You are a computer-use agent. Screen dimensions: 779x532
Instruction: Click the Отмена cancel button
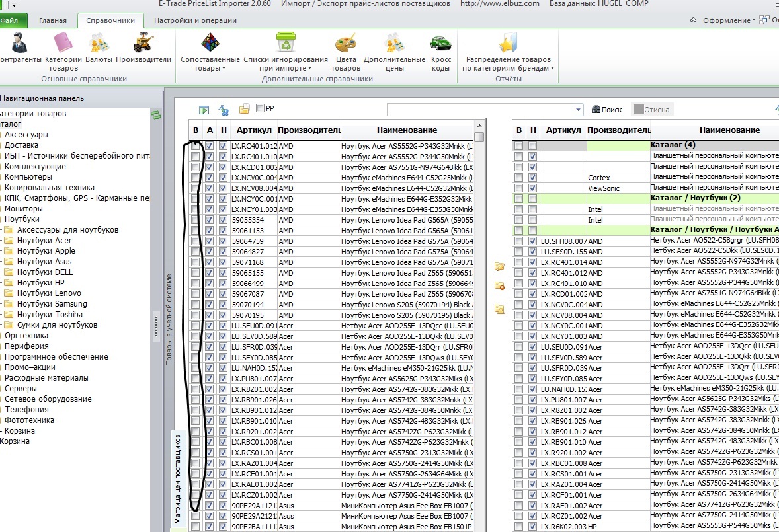click(x=652, y=110)
